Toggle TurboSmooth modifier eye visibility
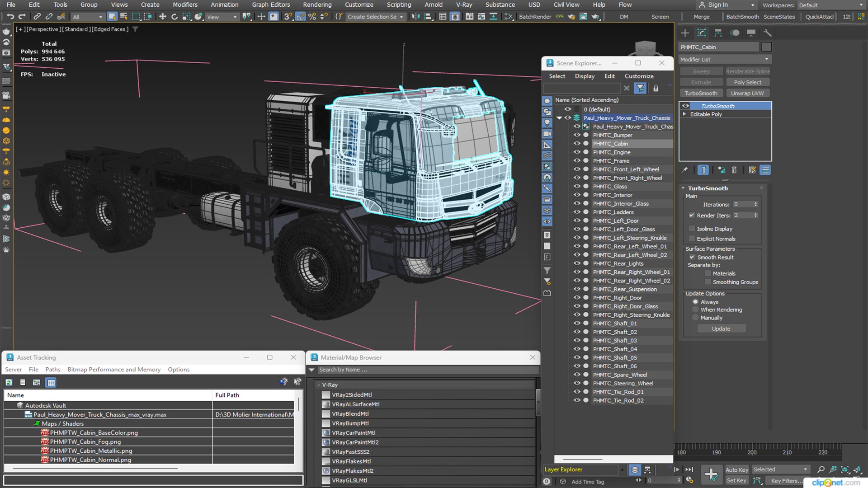This screenshot has height=488, width=868. point(685,106)
